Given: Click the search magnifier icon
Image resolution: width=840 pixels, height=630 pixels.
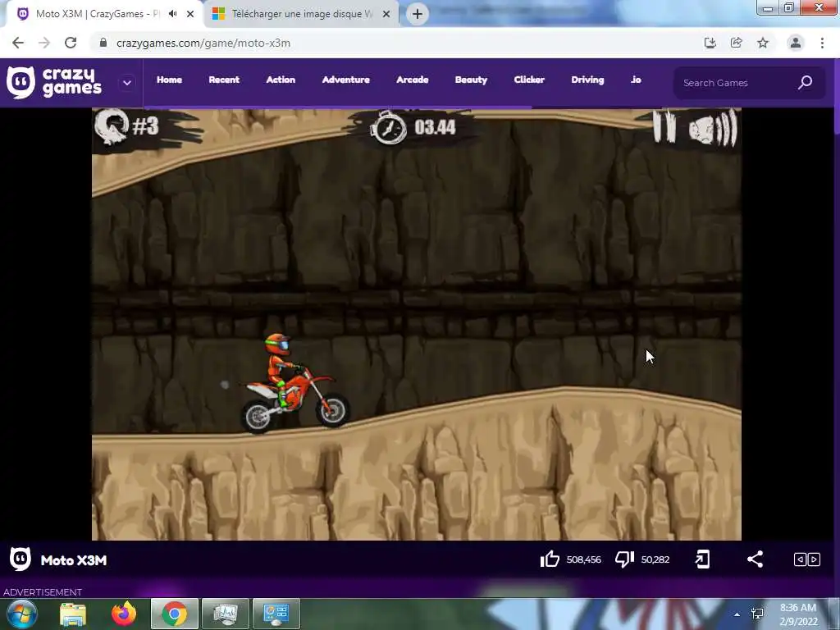Looking at the screenshot, I should pyautogui.click(x=805, y=83).
